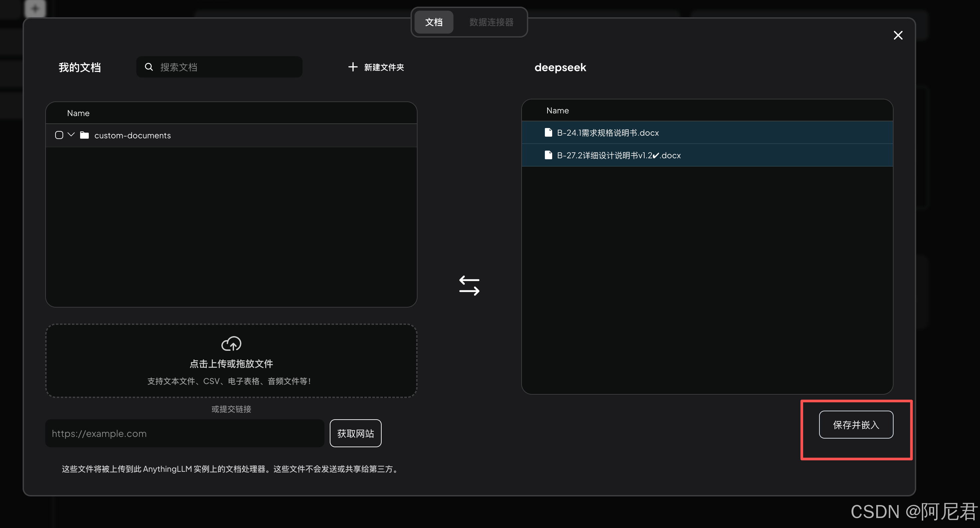Screen dimensions: 980x528
Task: Click the plus icon for new folder
Action: point(353,67)
